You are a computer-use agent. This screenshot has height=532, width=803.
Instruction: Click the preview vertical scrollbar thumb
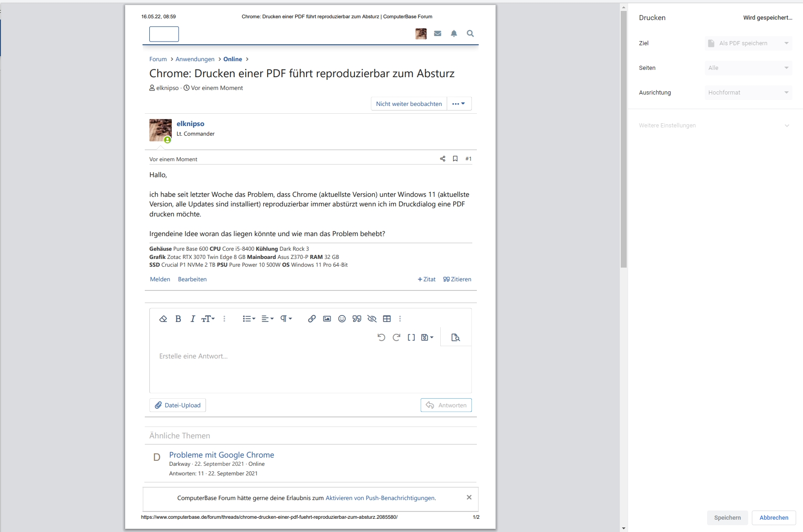tap(623, 139)
